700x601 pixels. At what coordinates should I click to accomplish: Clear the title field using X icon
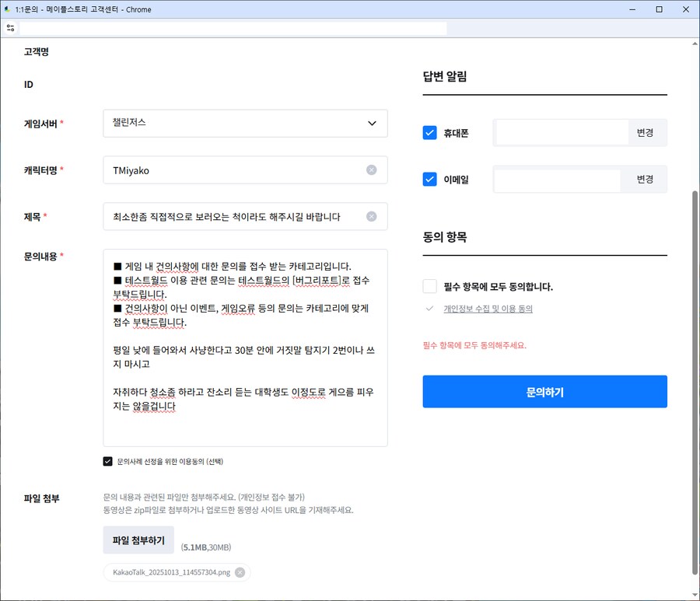(371, 216)
